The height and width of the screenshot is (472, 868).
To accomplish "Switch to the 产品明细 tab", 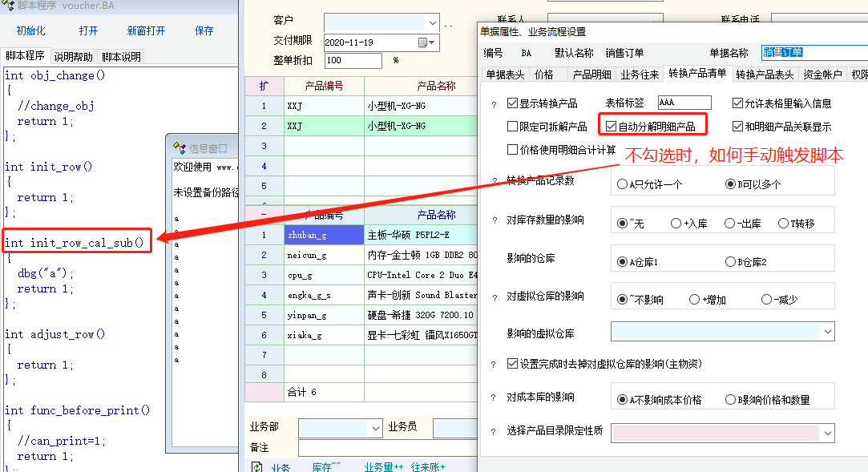I will click(x=591, y=75).
